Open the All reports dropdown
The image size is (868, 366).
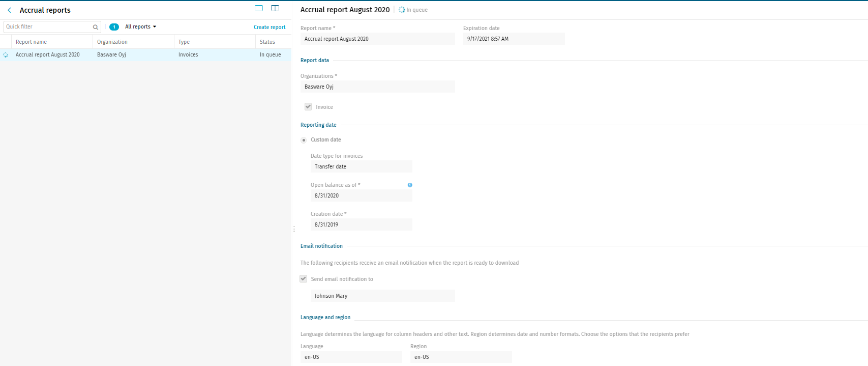point(141,27)
